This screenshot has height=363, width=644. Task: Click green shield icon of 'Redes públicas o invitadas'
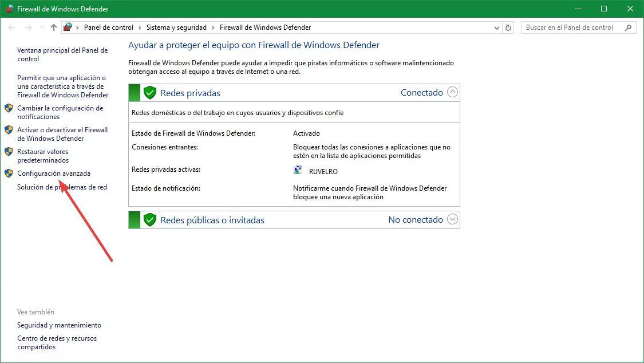pyautogui.click(x=150, y=220)
